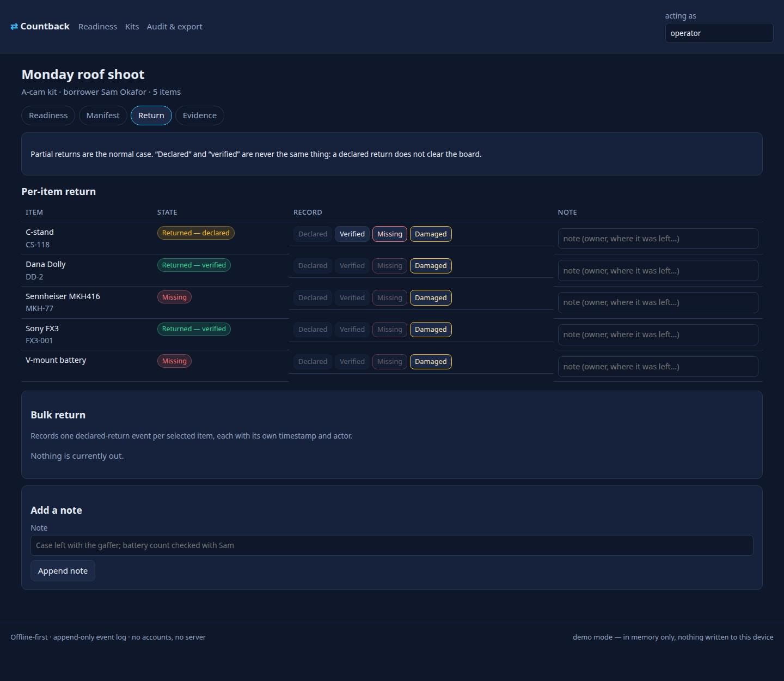Image resolution: width=784 pixels, height=681 pixels.
Task: Click the asset ID 'FX3-001'
Action: point(39,340)
